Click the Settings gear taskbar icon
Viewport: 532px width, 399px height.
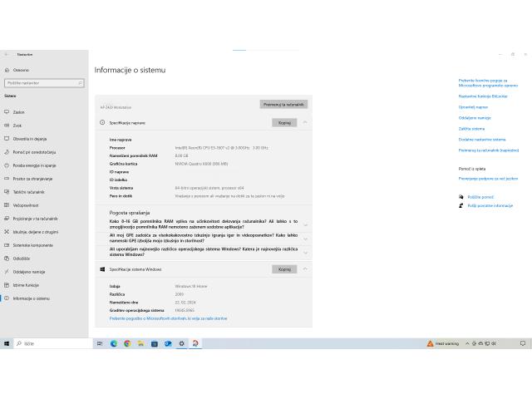pyautogui.click(x=181, y=343)
